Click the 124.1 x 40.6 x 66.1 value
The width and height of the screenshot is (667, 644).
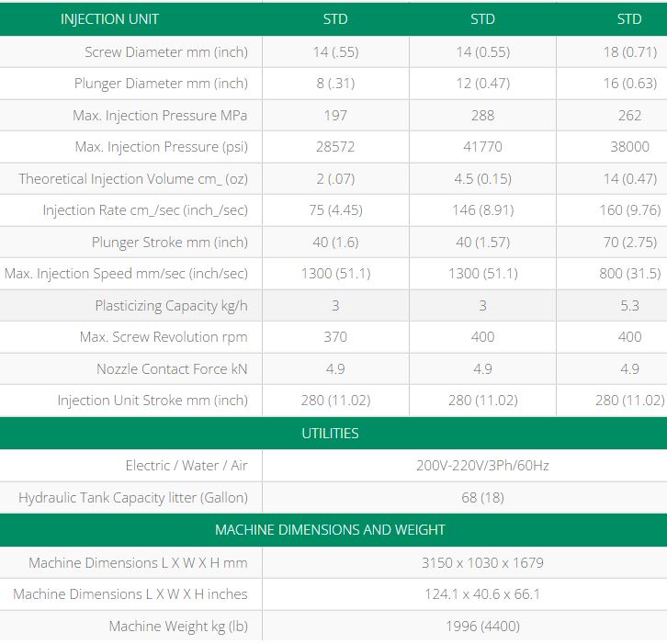click(x=482, y=594)
